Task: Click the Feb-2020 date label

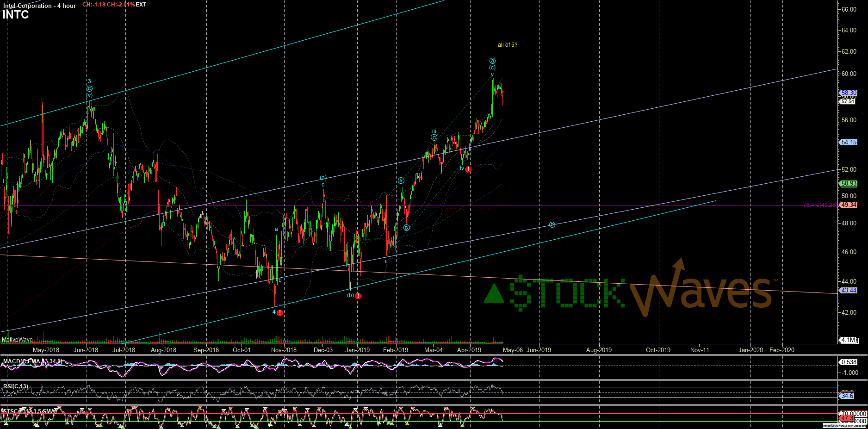Action: pos(782,350)
